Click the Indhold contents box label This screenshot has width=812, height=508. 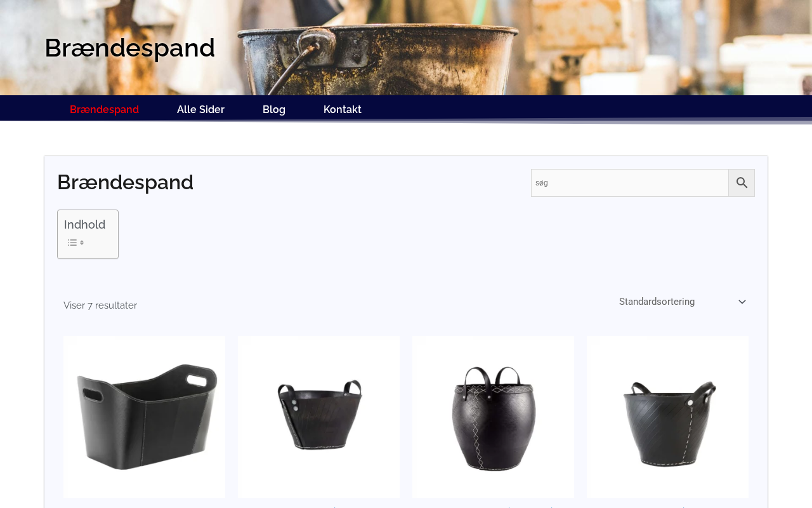click(x=84, y=224)
